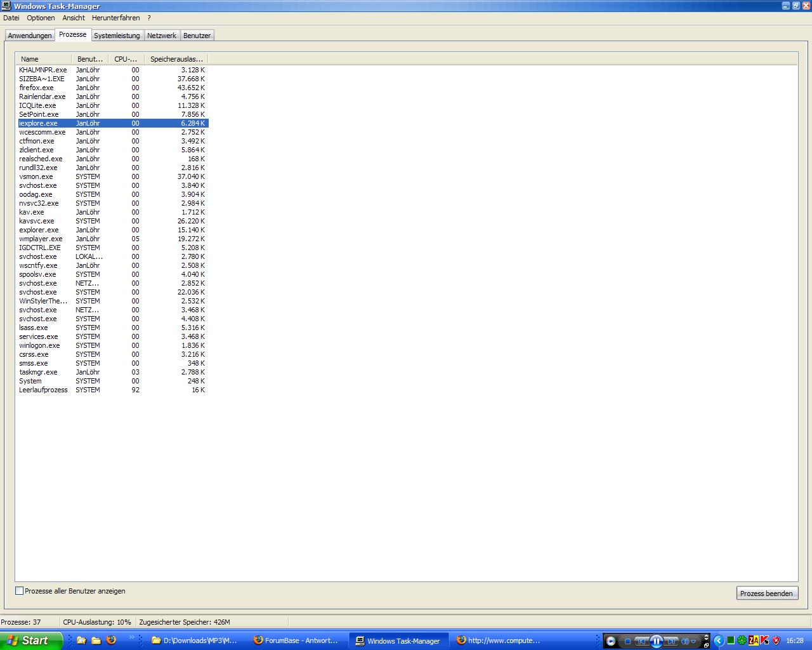Select the spoolsv.exe process
The height and width of the screenshot is (650, 812).
pyautogui.click(x=113, y=274)
